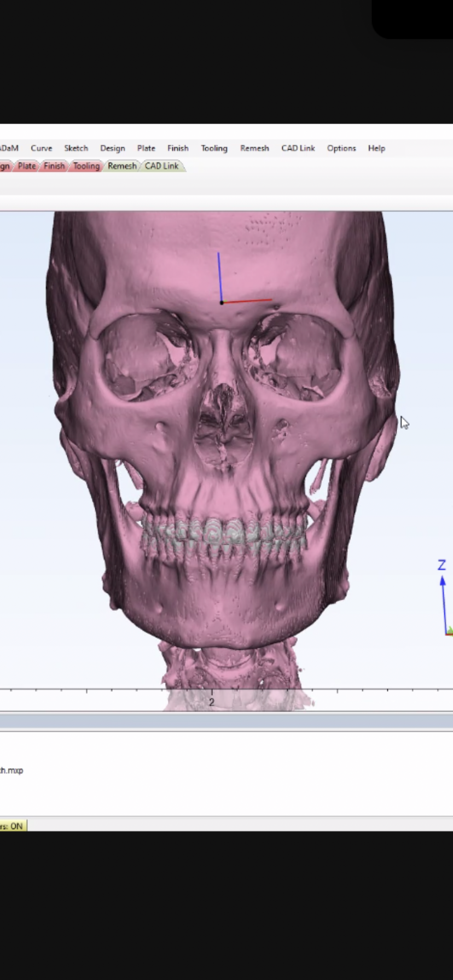This screenshot has width=453, height=980.
Task: Click the black origin point on forehead
Action: (x=222, y=302)
